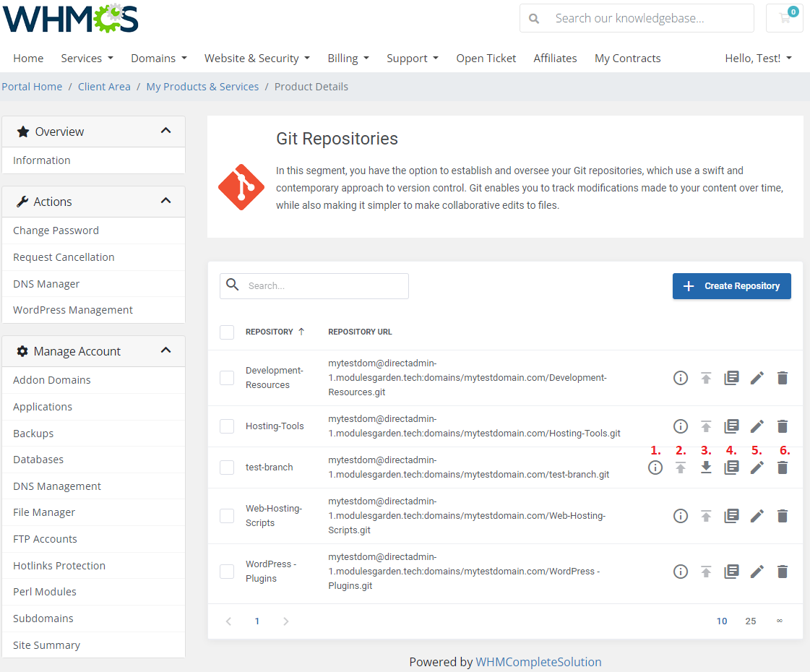Click the repository Search field
The width and height of the screenshot is (810, 672).
coord(314,286)
